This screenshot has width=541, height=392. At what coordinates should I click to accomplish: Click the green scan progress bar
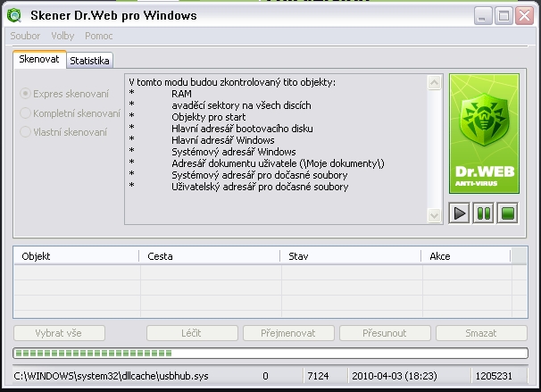point(270,354)
